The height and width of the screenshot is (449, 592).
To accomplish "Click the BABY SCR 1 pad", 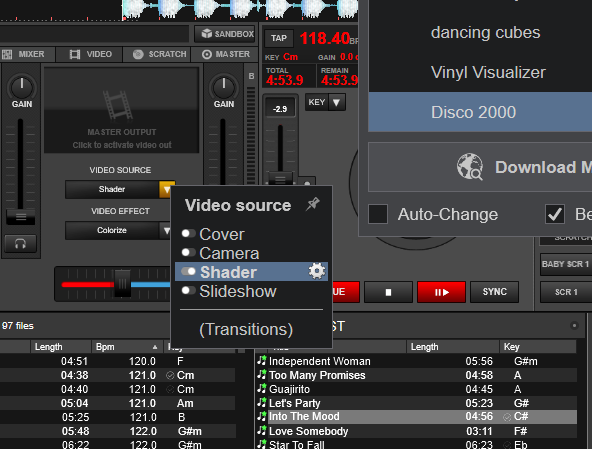I will click(x=566, y=264).
